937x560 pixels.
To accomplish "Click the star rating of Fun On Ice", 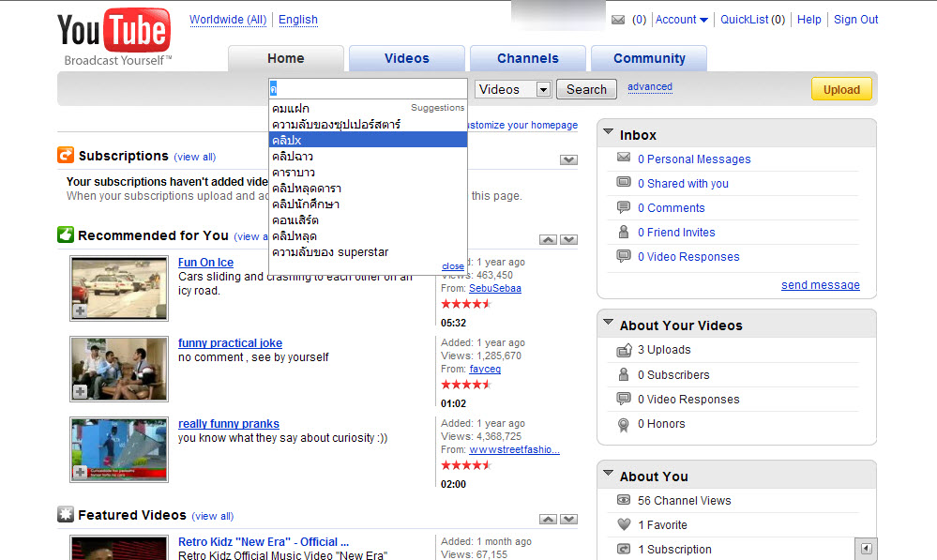I will [x=466, y=304].
